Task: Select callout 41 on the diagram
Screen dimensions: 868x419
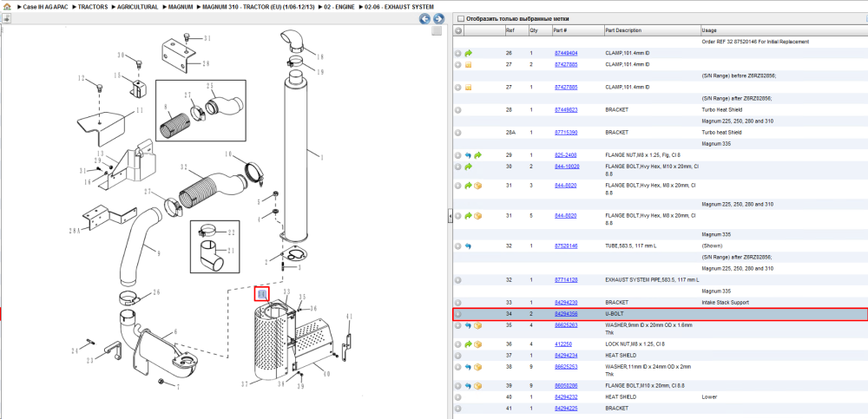Action: pos(349,317)
